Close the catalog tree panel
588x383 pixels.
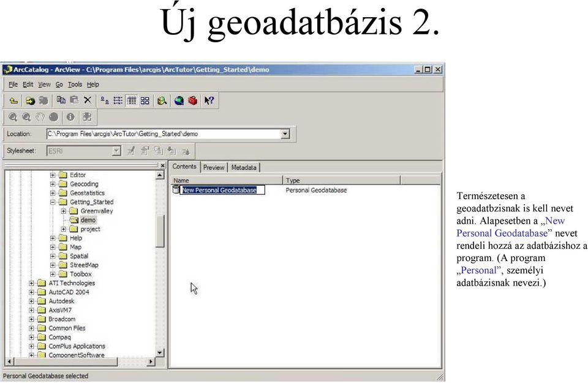(x=162, y=165)
